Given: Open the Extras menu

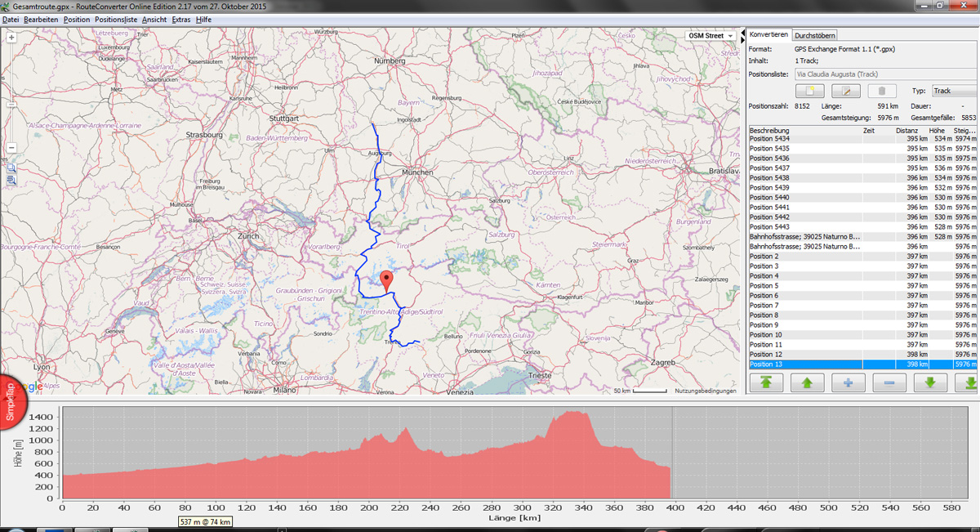Looking at the screenshot, I should click(181, 18).
